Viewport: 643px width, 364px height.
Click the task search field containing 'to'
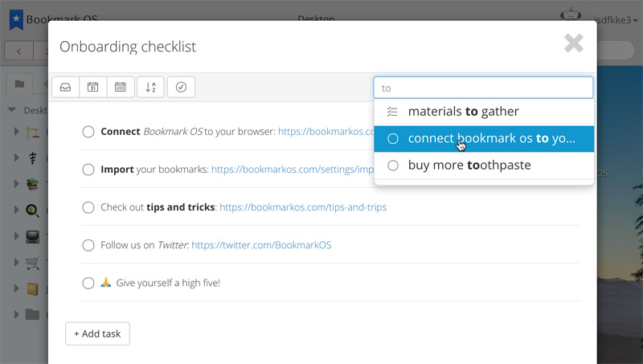(x=482, y=88)
